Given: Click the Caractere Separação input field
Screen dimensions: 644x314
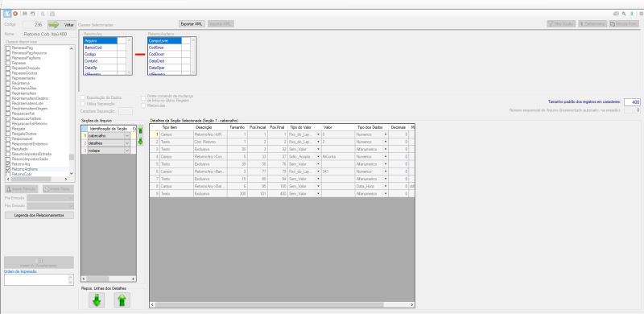Looking at the screenshot, I should click(126, 111).
